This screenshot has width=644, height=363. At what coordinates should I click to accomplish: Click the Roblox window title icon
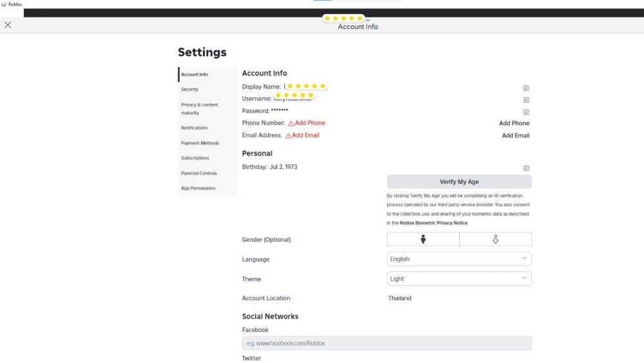(x=4, y=5)
